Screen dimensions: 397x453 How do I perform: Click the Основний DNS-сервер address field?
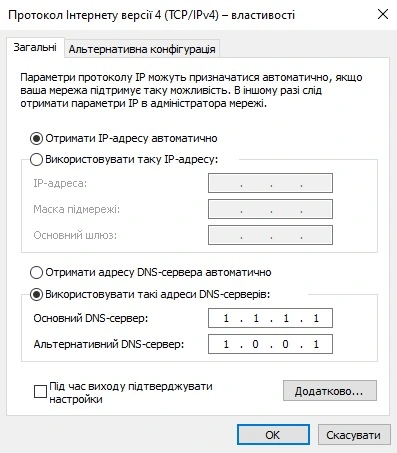click(x=270, y=318)
